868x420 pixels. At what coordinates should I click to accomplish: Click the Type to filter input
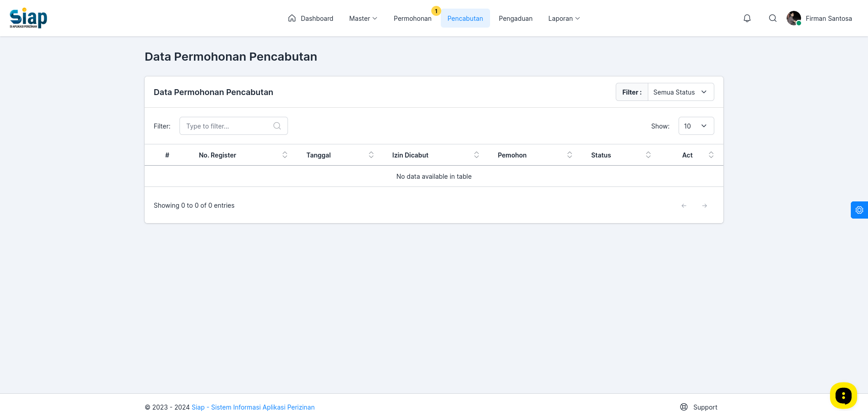pyautogui.click(x=234, y=126)
